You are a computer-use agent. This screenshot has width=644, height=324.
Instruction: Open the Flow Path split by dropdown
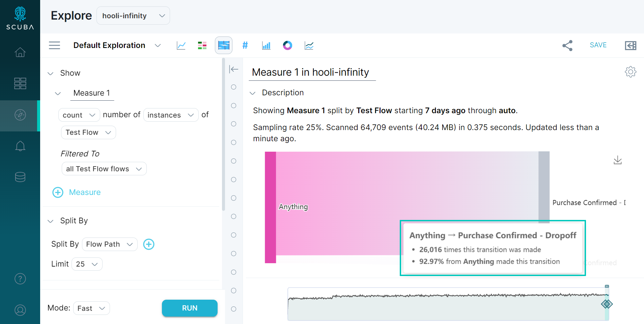(x=110, y=244)
